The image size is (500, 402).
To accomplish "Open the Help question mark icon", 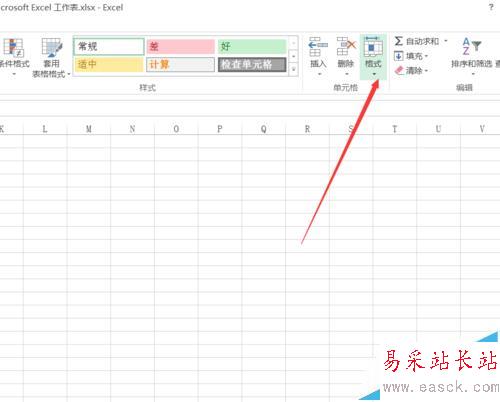I will pos(491,7).
